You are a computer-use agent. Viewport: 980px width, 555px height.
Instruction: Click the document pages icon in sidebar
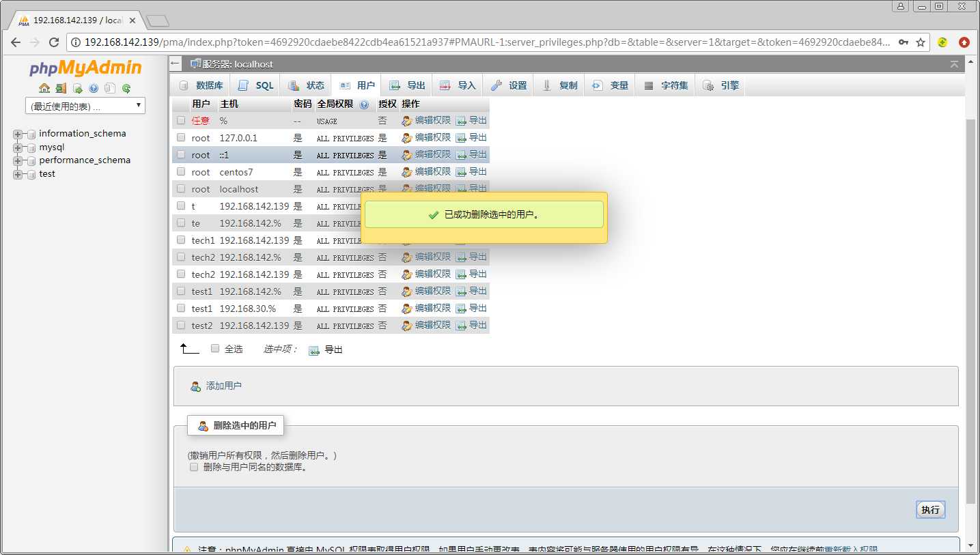110,88
